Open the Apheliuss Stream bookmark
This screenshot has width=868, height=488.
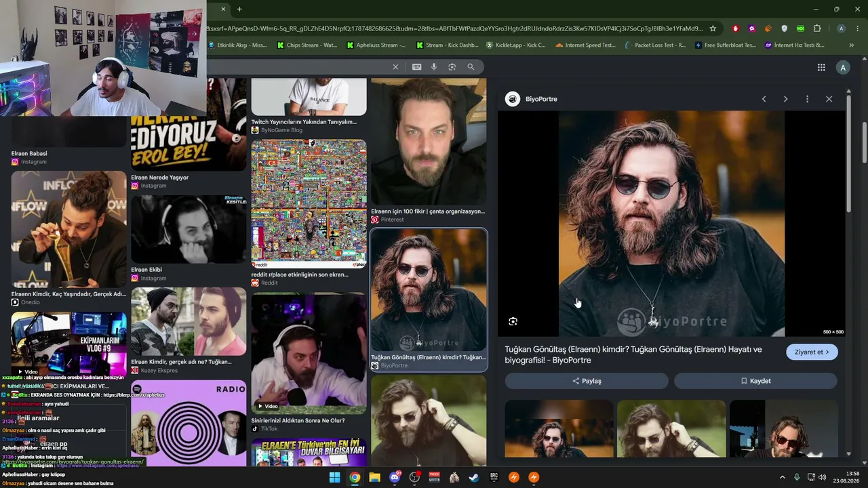(376, 45)
